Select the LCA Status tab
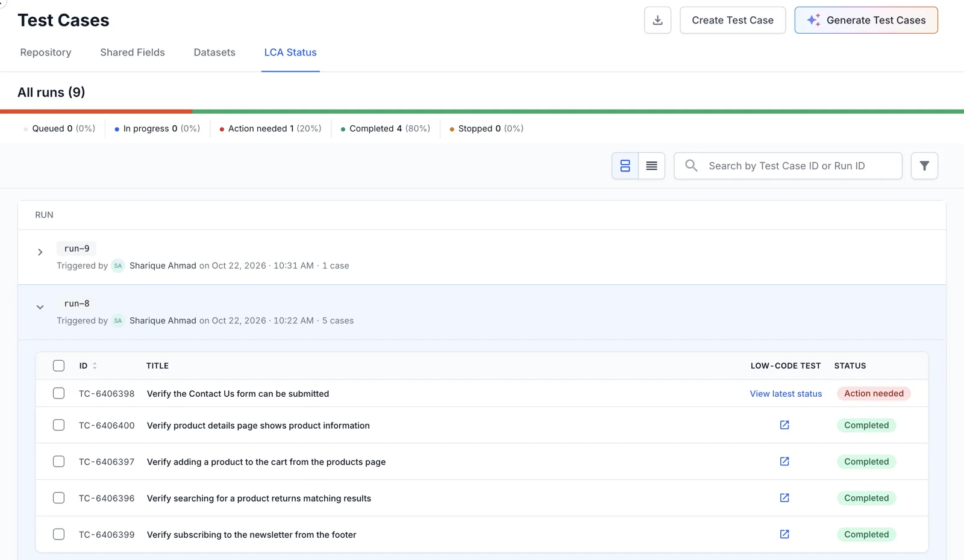Viewport: 964px width, 560px height. (x=290, y=52)
